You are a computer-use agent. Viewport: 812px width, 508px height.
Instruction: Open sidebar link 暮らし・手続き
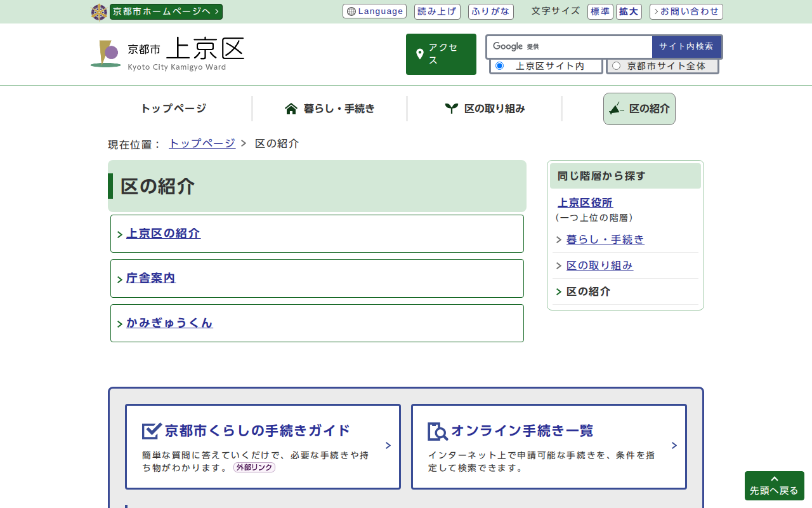605,239
